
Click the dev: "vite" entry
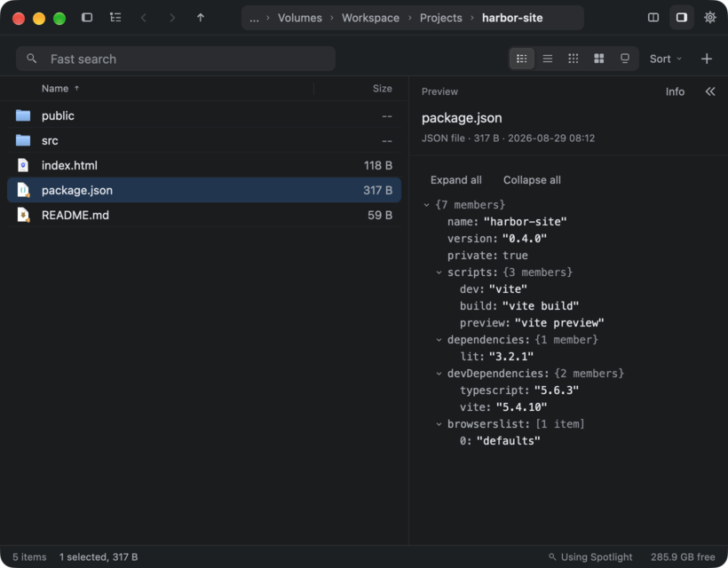[494, 289]
